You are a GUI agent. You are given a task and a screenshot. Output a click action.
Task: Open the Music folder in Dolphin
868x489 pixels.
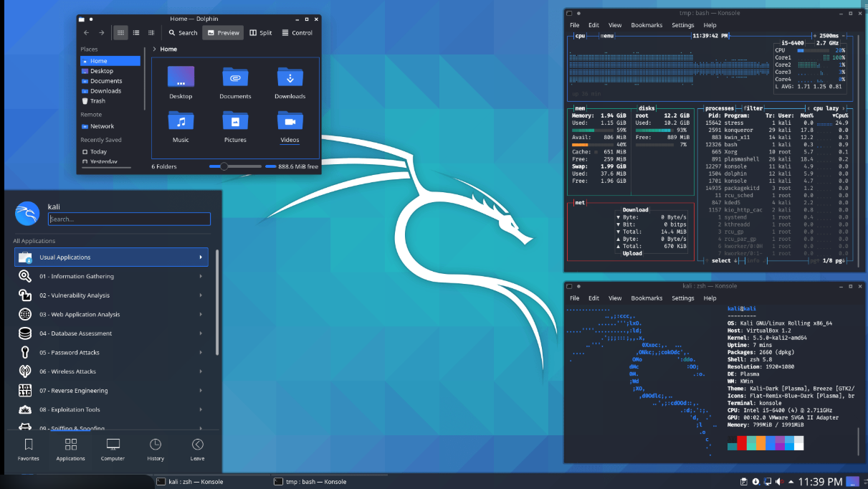(x=181, y=127)
